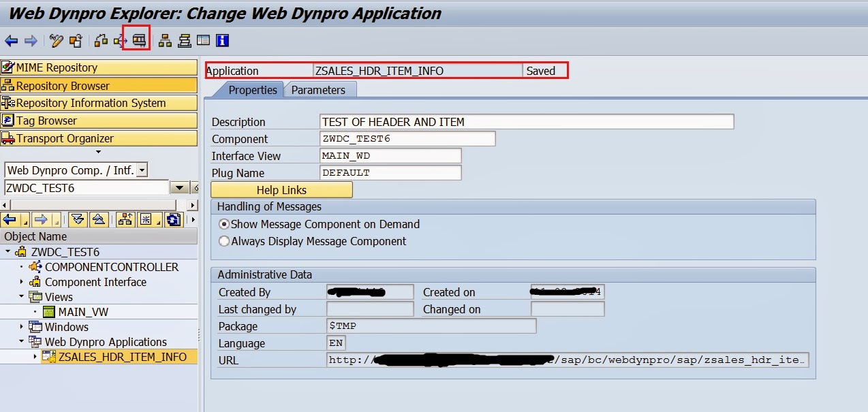Click the Other Object icon in the toolbar
The image size is (868, 412).
75,41
